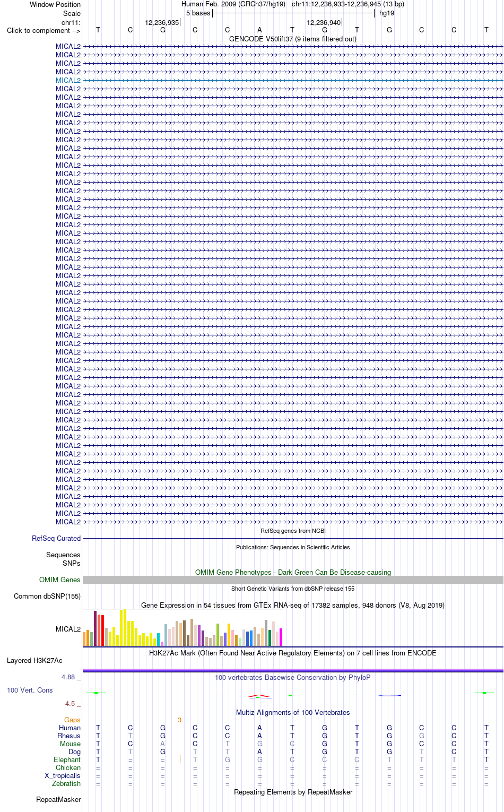Click the orange gap count '3'
Screen dimensions: 504x812
[179, 720]
